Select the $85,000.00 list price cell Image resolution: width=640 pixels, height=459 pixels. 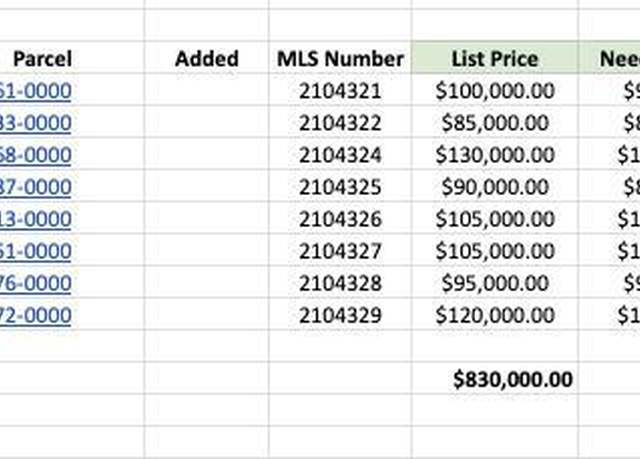[x=495, y=123]
